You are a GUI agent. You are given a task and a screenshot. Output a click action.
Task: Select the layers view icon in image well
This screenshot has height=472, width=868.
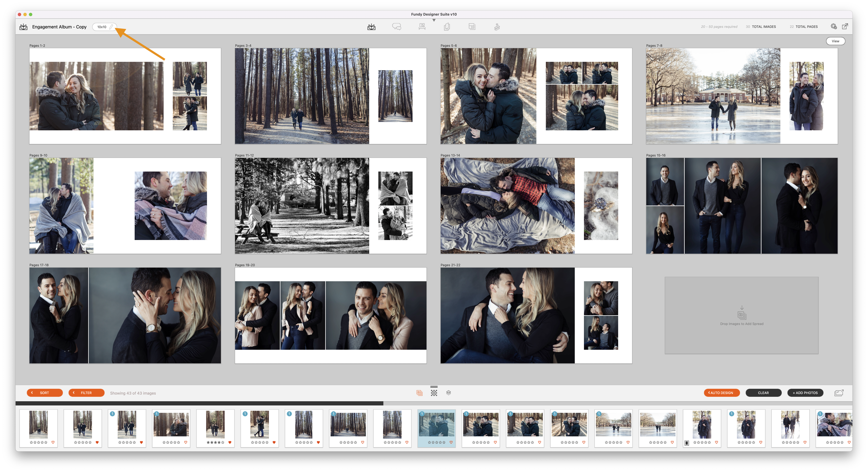[x=448, y=393]
